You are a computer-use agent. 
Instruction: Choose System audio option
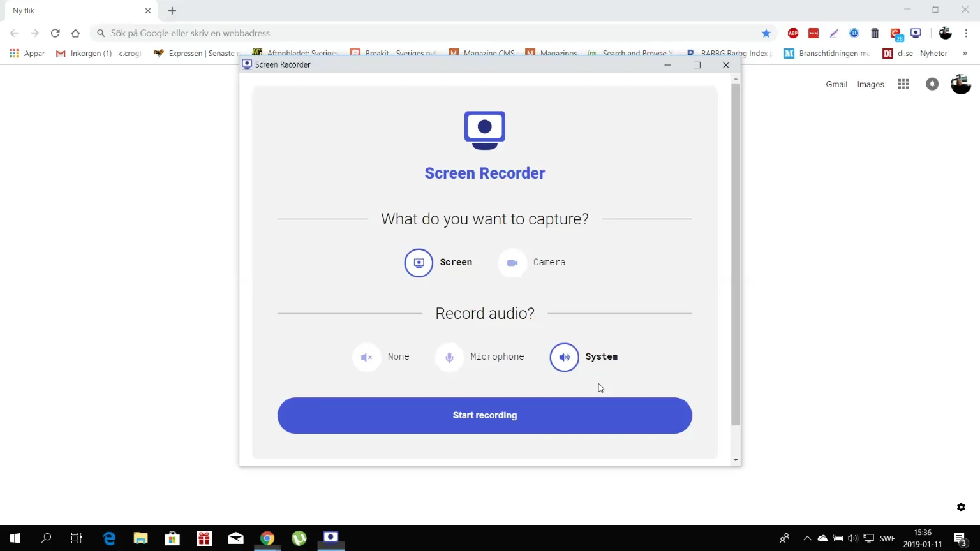pyautogui.click(x=584, y=357)
